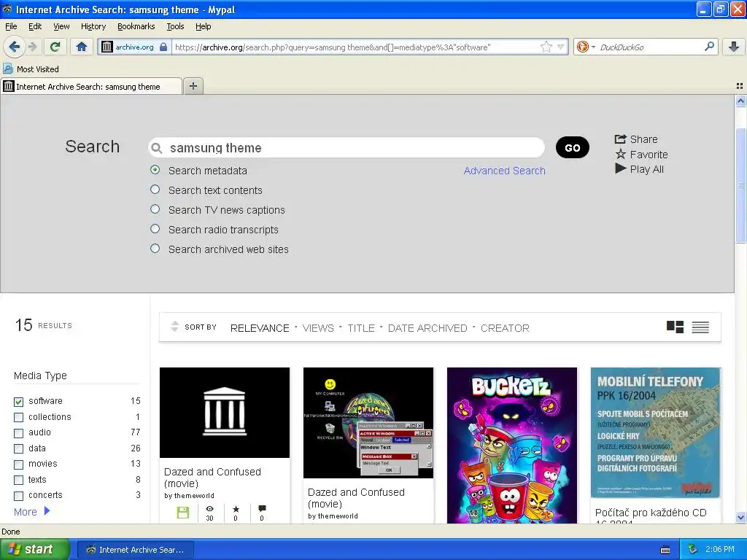Open the Edit menu
This screenshot has height=560, width=747.
[x=35, y=26]
